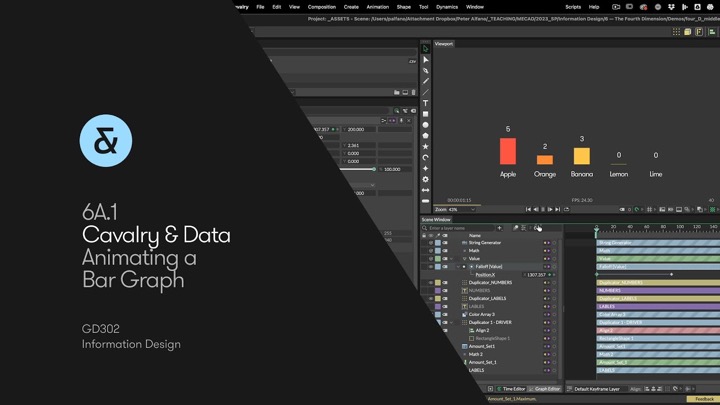Click the layer name search field
This screenshot has height=405, width=720.
point(458,228)
